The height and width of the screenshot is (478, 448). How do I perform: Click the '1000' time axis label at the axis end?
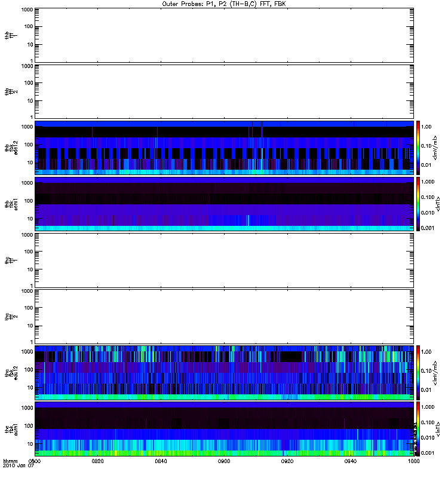click(413, 461)
